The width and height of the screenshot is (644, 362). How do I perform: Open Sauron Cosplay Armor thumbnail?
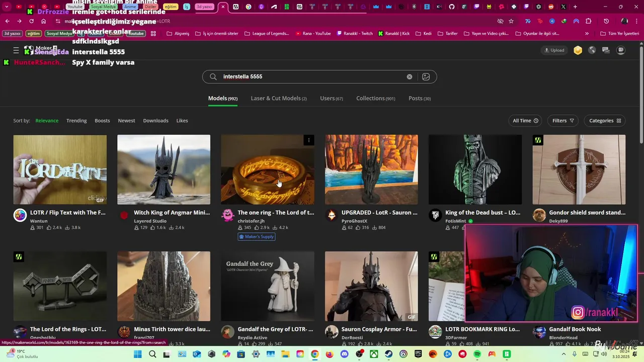371,286
